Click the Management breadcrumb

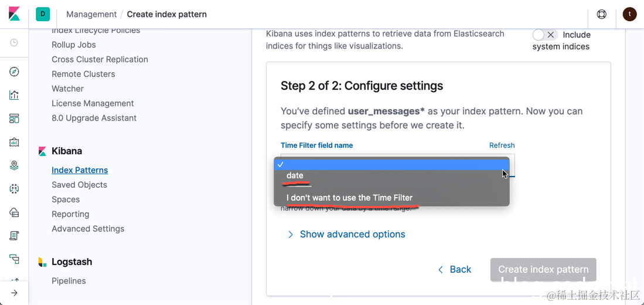click(91, 14)
